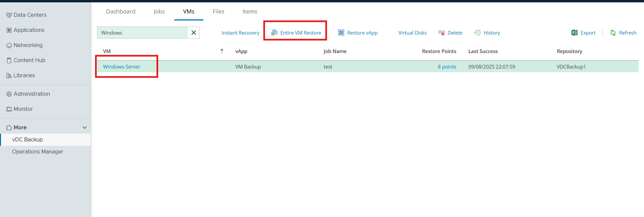644x217 pixels.
Task: Sort by Last Success column header
Action: (x=483, y=51)
